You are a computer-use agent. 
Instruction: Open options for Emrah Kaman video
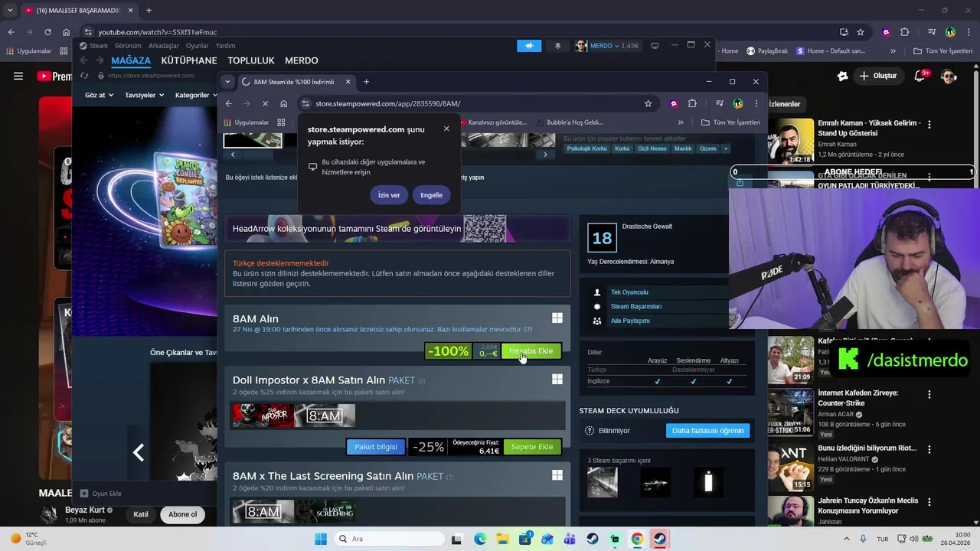pos(929,124)
